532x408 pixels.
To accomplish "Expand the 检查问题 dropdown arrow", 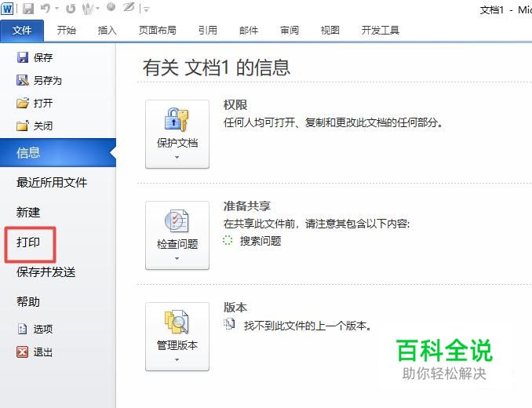I will pos(177,258).
